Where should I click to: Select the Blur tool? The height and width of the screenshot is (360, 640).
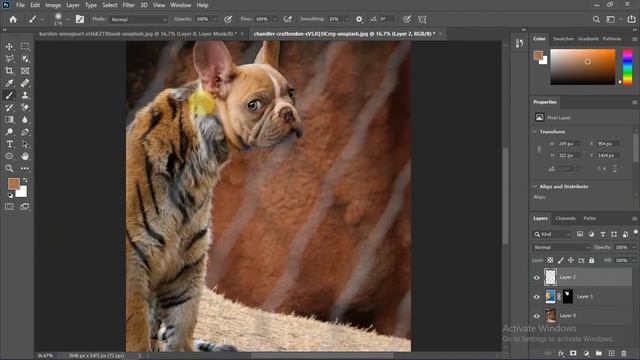[25, 120]
